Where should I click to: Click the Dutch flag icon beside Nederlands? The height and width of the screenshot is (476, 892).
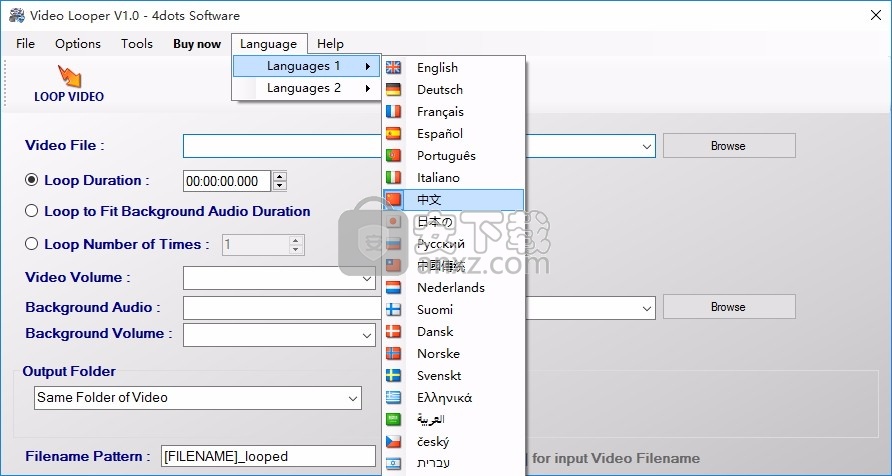pos(393,288)
